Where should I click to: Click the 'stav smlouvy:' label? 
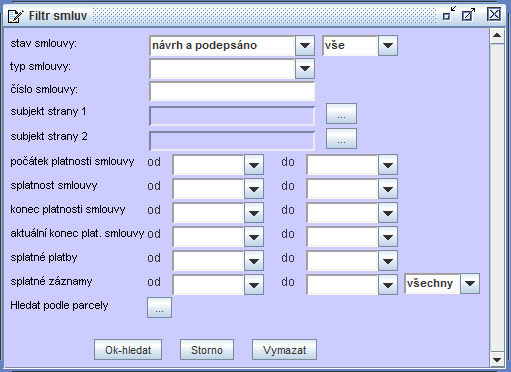(x=44, y=44)
